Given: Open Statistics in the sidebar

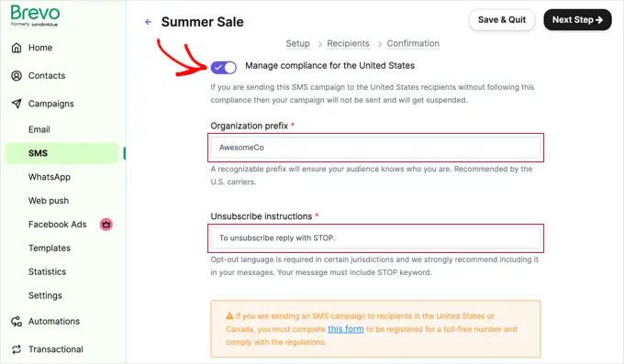Looking at the screenshot, I should click(x=47, y=271).
